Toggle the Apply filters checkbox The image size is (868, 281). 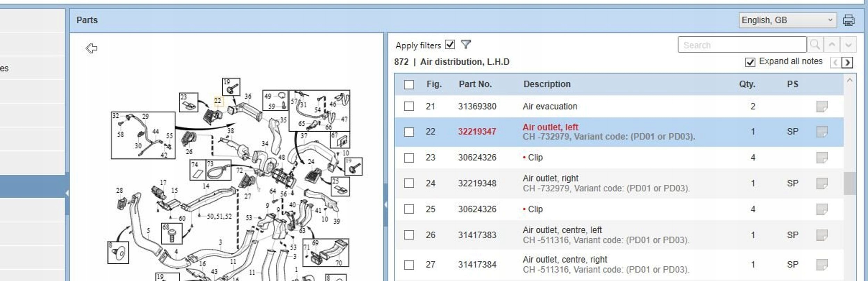[x=450, y=44]
